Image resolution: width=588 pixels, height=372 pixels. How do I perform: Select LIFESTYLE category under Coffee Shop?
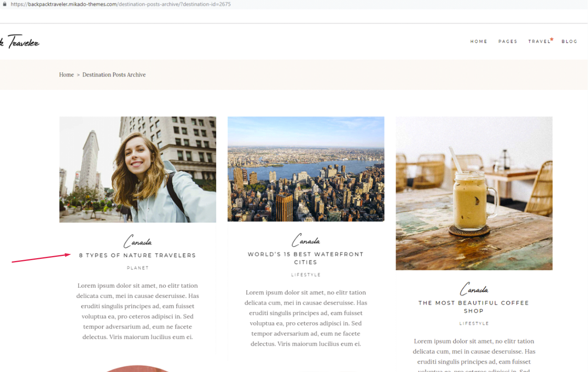click(474, 324)
